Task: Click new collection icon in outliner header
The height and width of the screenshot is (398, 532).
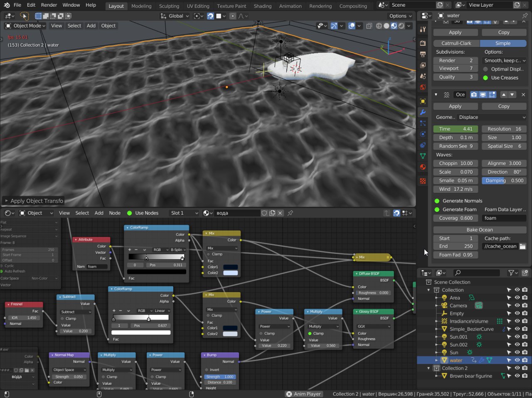Action: click(525, 273)
